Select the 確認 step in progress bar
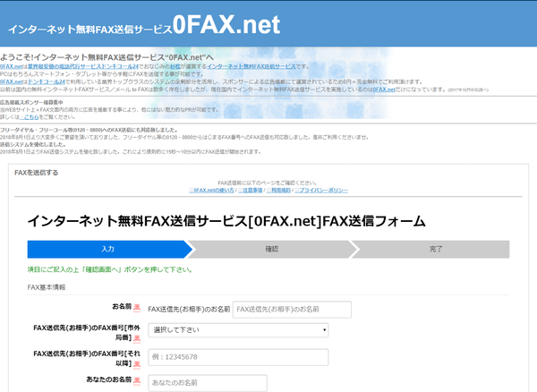The height and width of the screenshot is (392, 537). [272, 249]
